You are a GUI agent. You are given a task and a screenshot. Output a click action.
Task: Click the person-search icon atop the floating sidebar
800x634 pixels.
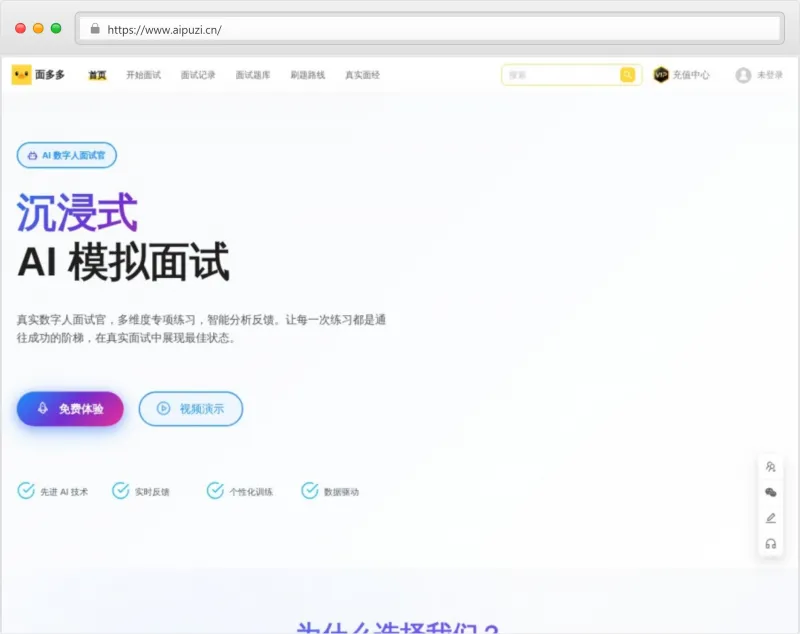[770, 466]
